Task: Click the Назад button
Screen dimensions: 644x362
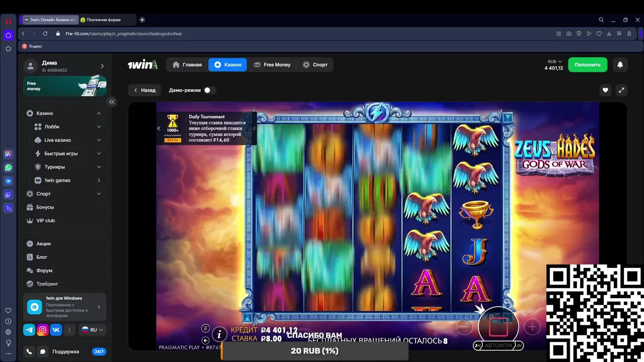Action: point(144,90)
